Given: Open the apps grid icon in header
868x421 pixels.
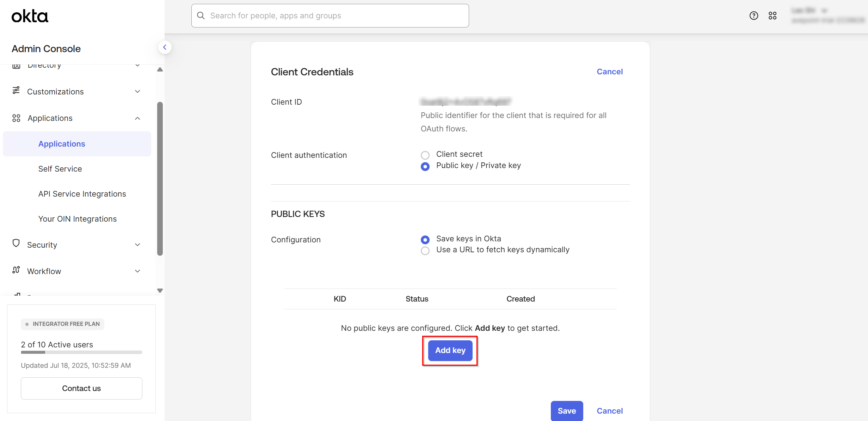Looking at the screenshot, I should click(773, 16).
